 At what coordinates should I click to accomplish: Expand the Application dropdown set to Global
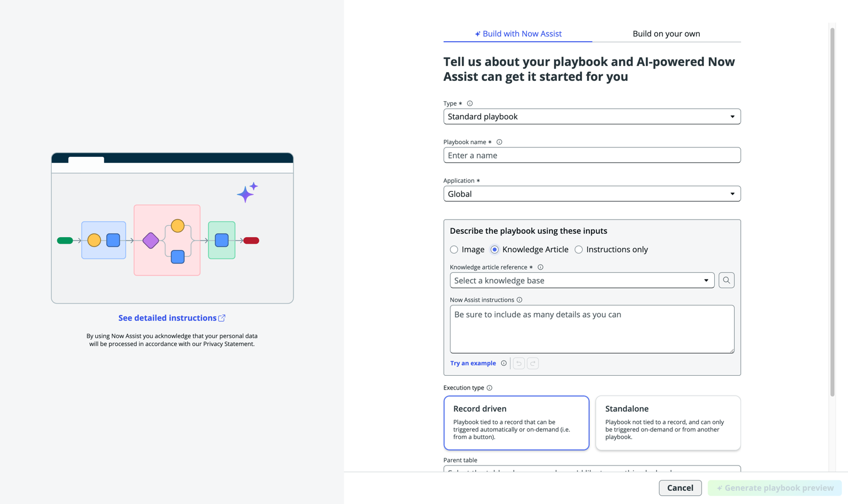[592, 194]
